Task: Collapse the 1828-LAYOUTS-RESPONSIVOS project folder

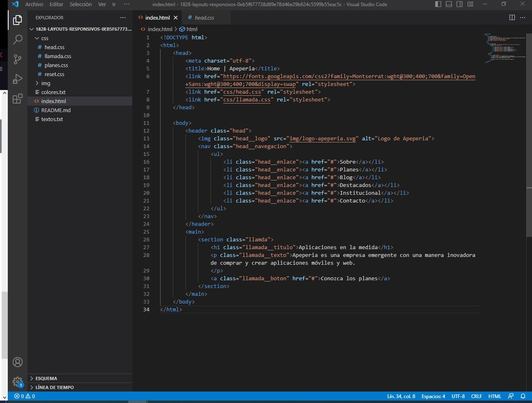Action: click(x=80, y=29)
